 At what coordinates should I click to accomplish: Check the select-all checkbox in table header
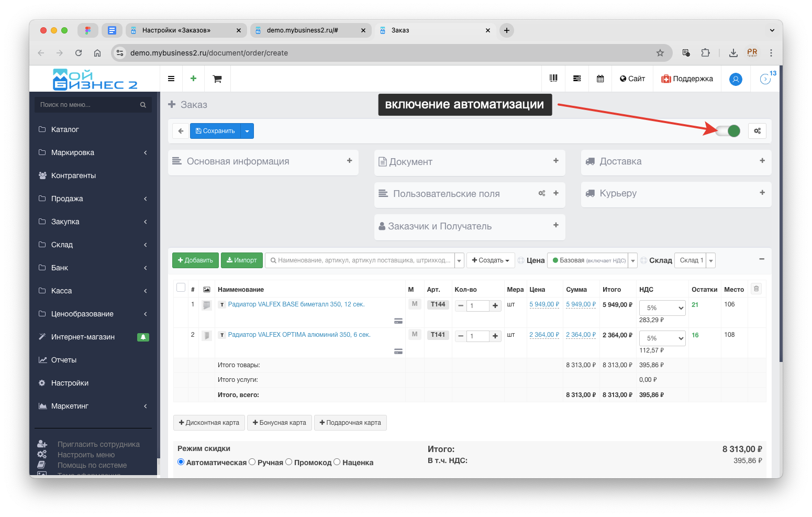181,287
